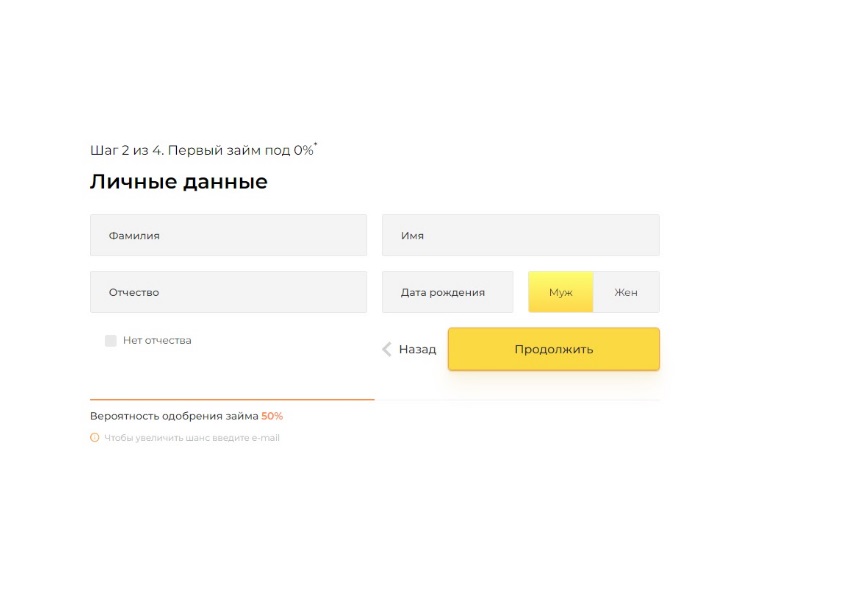858x599 pixels.
Task: Click the orange info icon near the e-mail hint
Action: (95, 438)
